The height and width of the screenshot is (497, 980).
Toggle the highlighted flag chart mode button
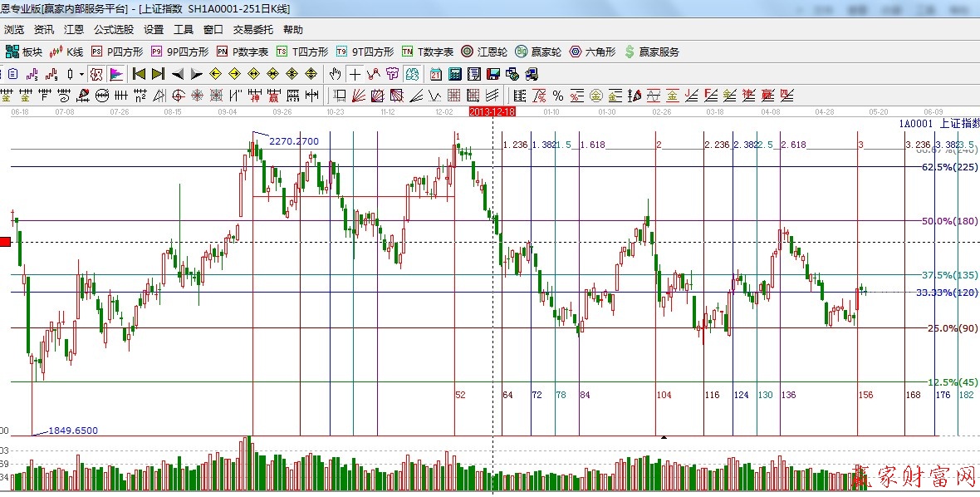115,74
